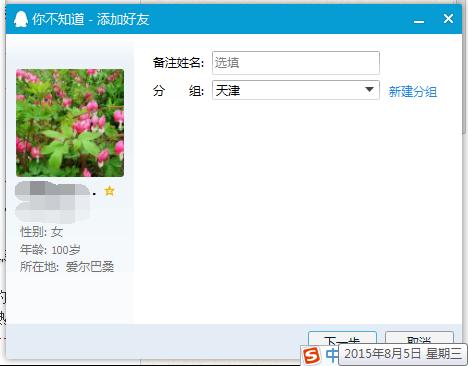
Task: Click the 年龄: 100岁 info line
Action: [50, 249]
